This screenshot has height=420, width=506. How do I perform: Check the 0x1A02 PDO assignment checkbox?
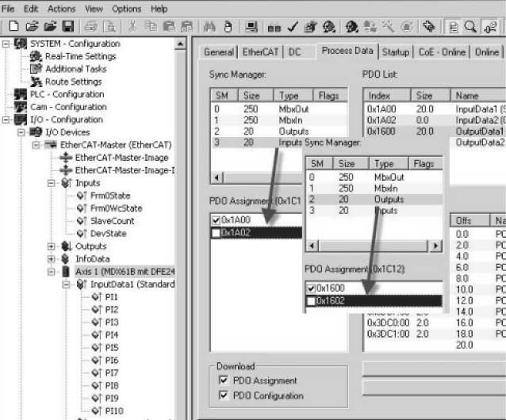(x=216, y=233)
